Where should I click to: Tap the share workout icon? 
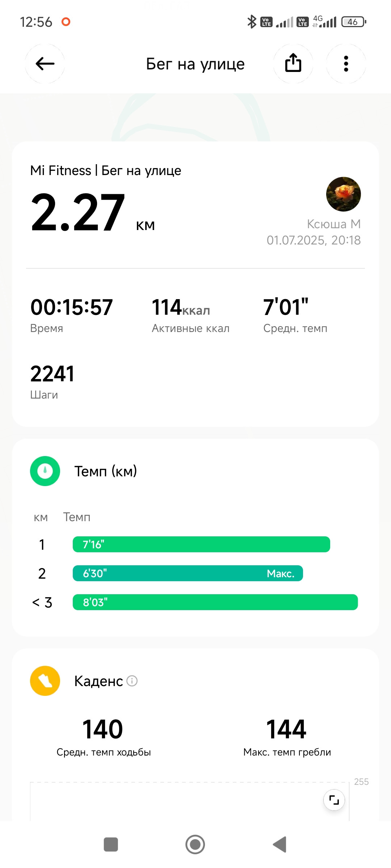point(293,64)
